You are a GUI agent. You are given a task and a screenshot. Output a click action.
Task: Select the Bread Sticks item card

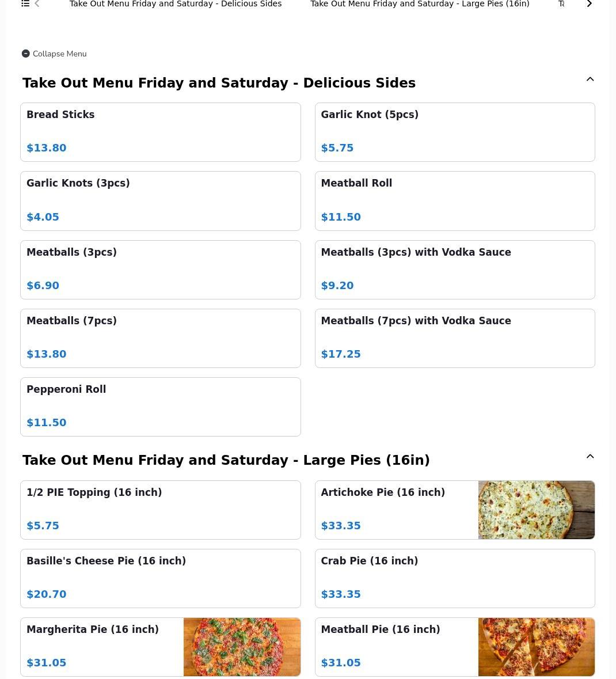click(161, 132)
